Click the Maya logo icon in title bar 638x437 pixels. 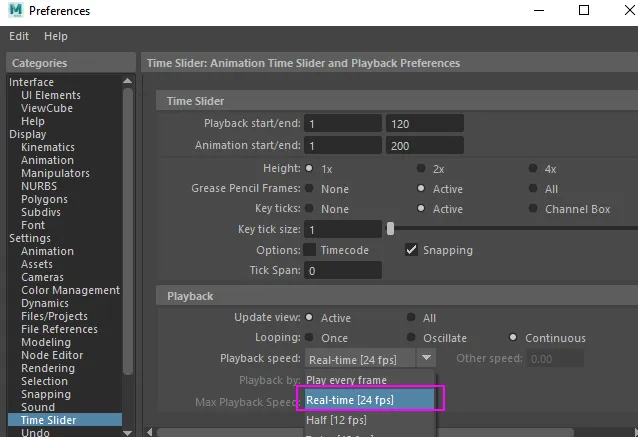click(x=16, y=10)
